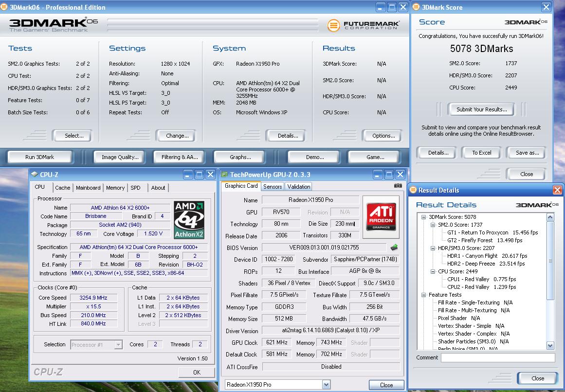The width and height of the screenshot is (565, 392).
Task: Click Save as in 3DMark Score window
Action: pos(527,153)
